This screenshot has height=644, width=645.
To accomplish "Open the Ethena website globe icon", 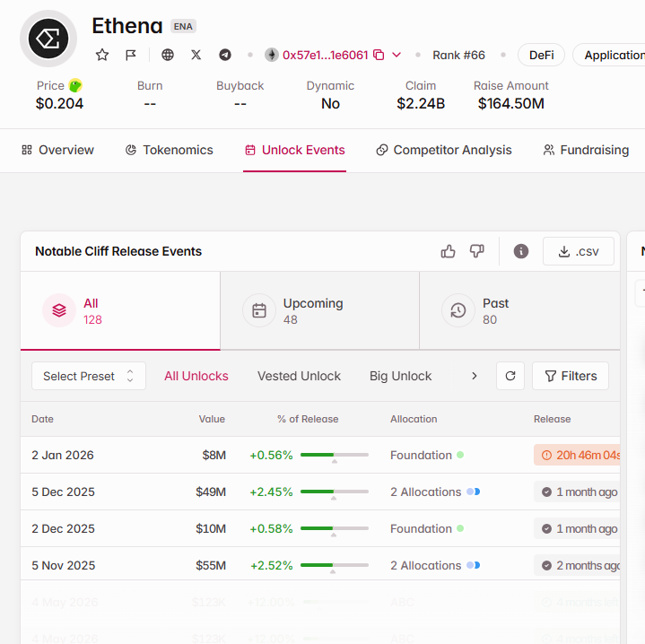I will [x=168, y=55].
